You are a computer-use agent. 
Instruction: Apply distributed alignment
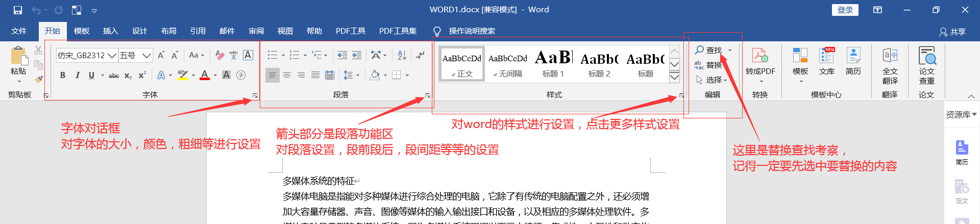tap(330, 75)
